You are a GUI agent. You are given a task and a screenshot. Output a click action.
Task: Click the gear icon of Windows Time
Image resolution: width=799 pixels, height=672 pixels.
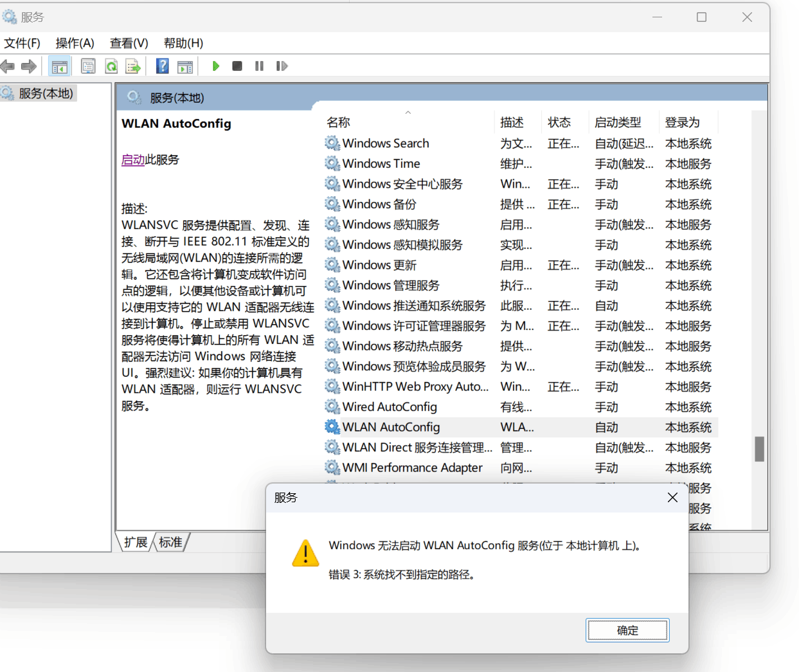332,163
